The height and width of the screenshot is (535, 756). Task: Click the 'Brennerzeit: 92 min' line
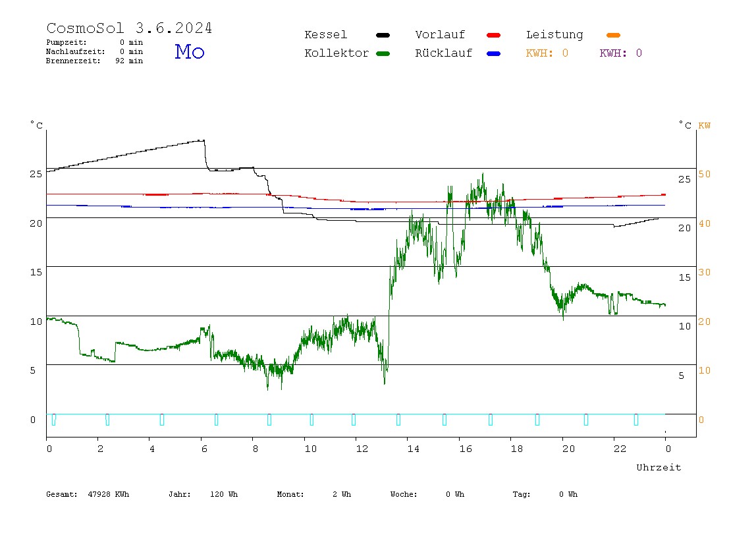(95, 61)
